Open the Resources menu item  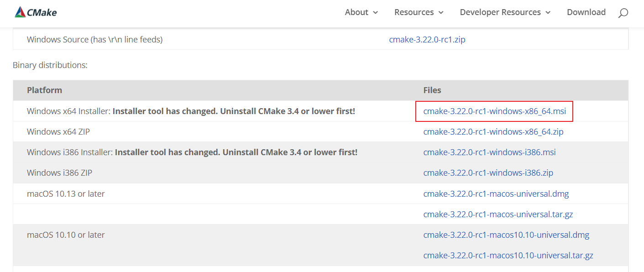(414, 12)
